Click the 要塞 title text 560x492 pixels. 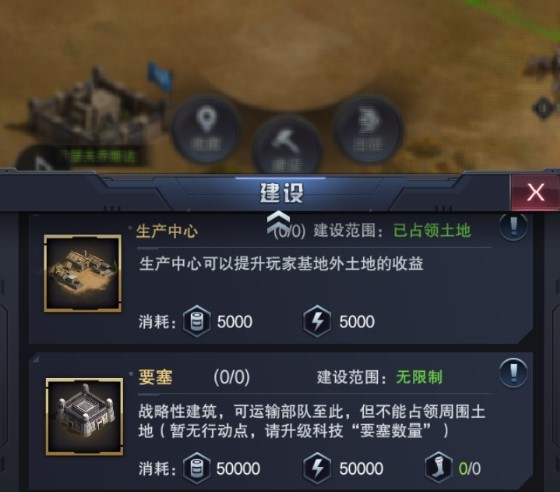coord(155,377)
